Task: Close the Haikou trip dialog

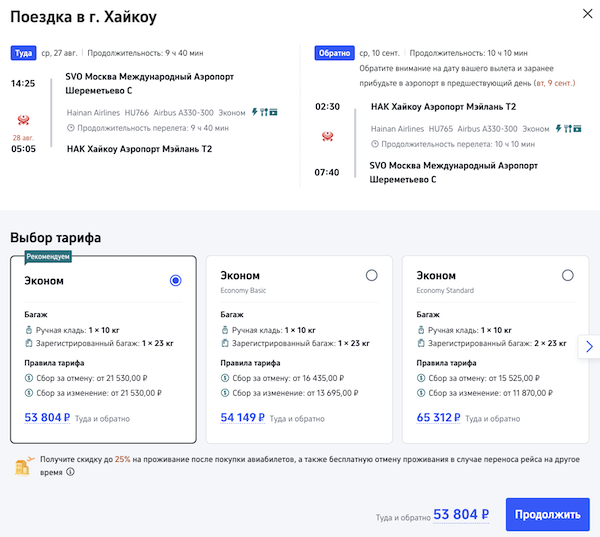Action: tap(585, 13)
